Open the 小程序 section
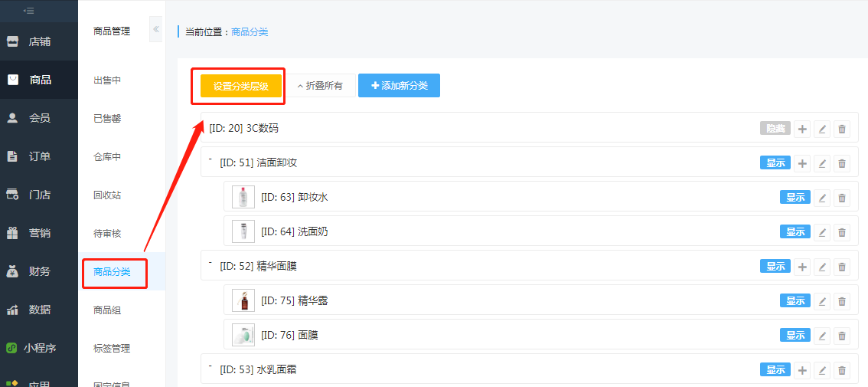Screen dimensions: 868x387 tap(39, 348)
